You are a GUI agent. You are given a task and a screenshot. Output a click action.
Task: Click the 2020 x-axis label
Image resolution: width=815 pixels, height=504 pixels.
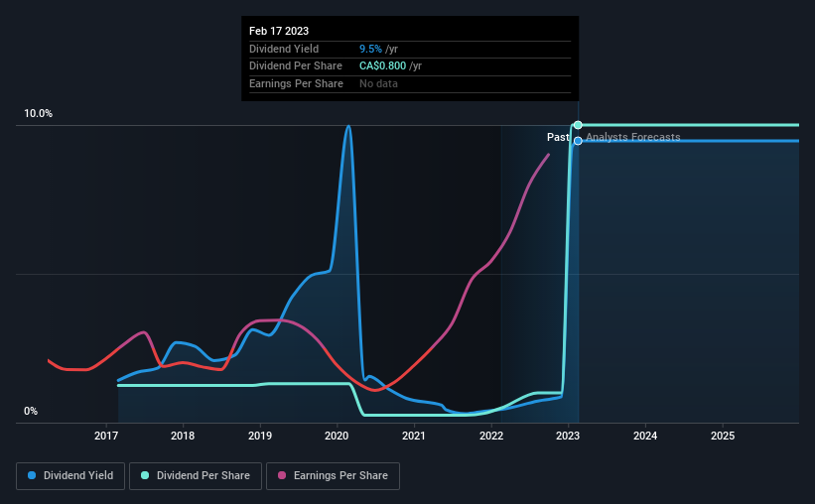click(337, 436)
